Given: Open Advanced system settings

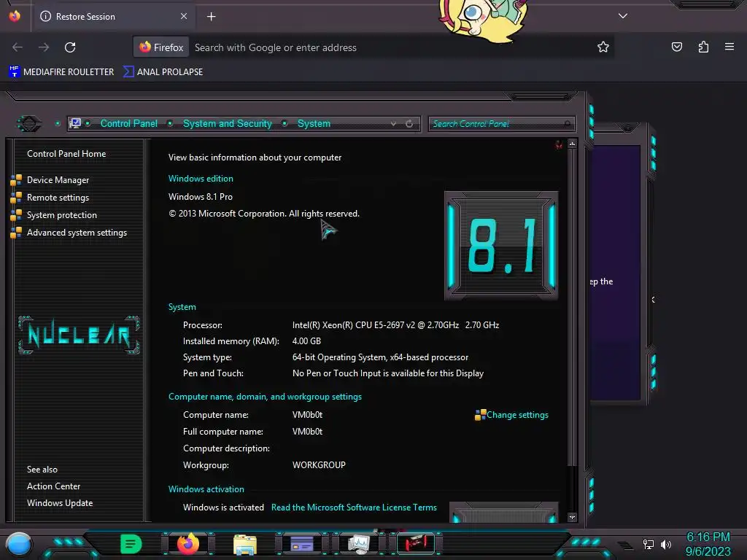Looking at the screenshot, I should tap(77, 233).
